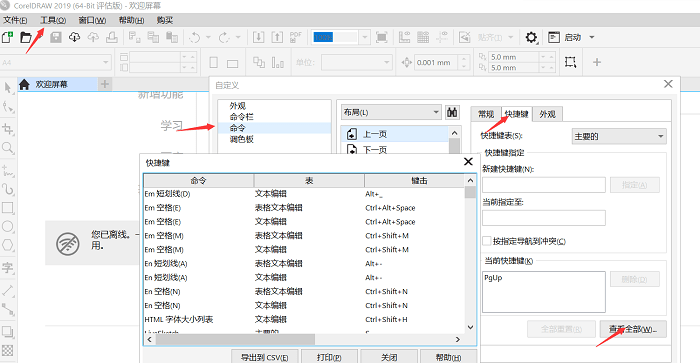Click the Print icon in toolbar
This screenshot has width=700, height=363.
tap(112, 37)
